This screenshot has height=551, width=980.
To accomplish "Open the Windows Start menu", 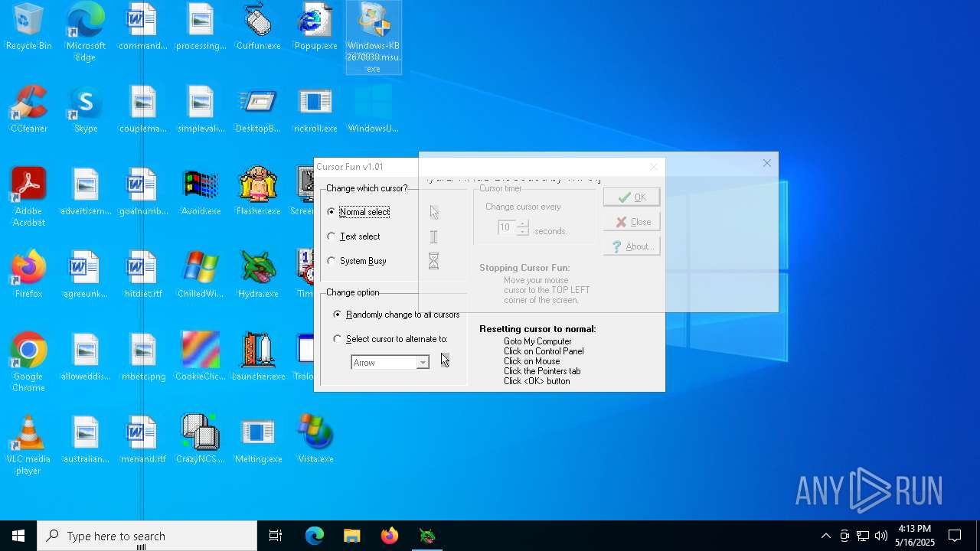I will coord(18,536).
